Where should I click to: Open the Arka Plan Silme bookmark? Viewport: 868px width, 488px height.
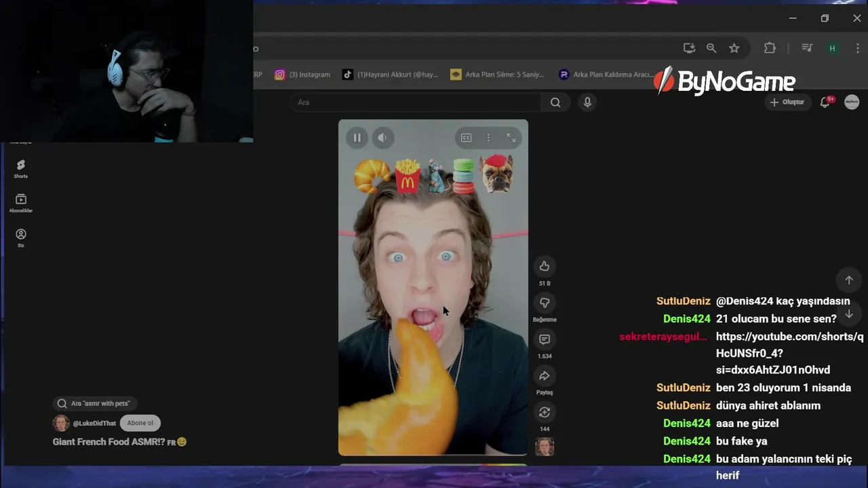(x=497, y=75)
